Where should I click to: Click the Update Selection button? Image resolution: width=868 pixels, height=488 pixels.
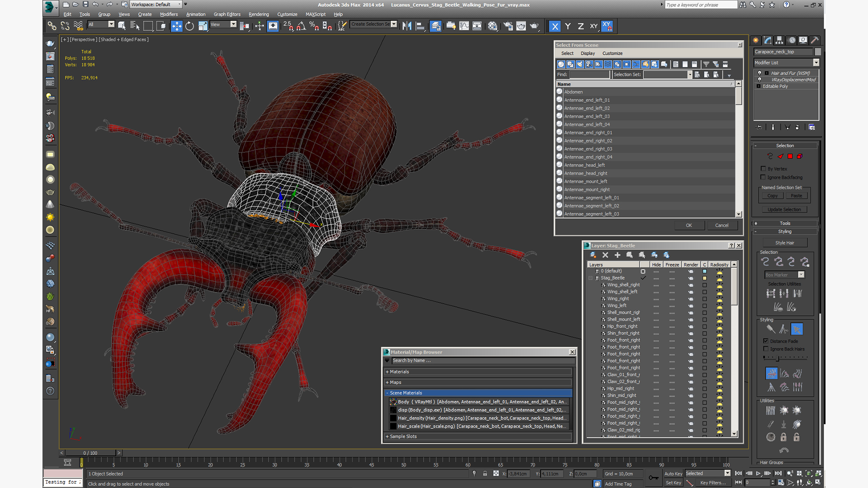784,210
